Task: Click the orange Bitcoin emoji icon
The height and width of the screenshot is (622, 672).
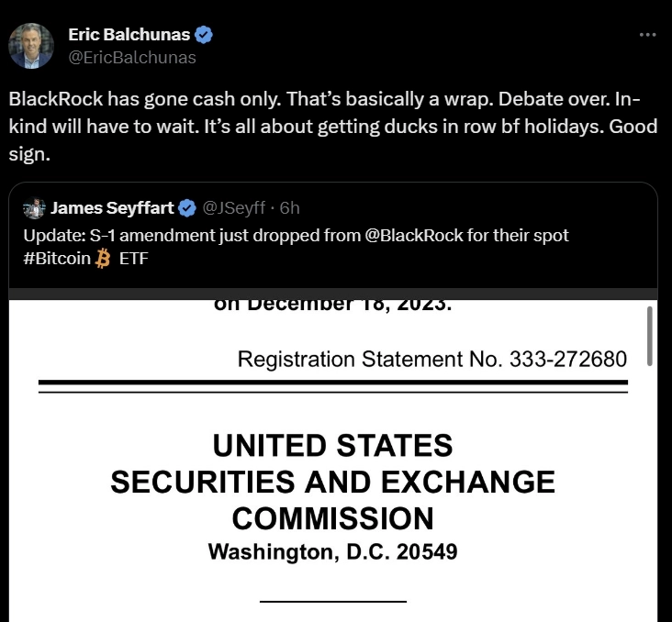Action: pyautogui.click(x=103, y=258)
